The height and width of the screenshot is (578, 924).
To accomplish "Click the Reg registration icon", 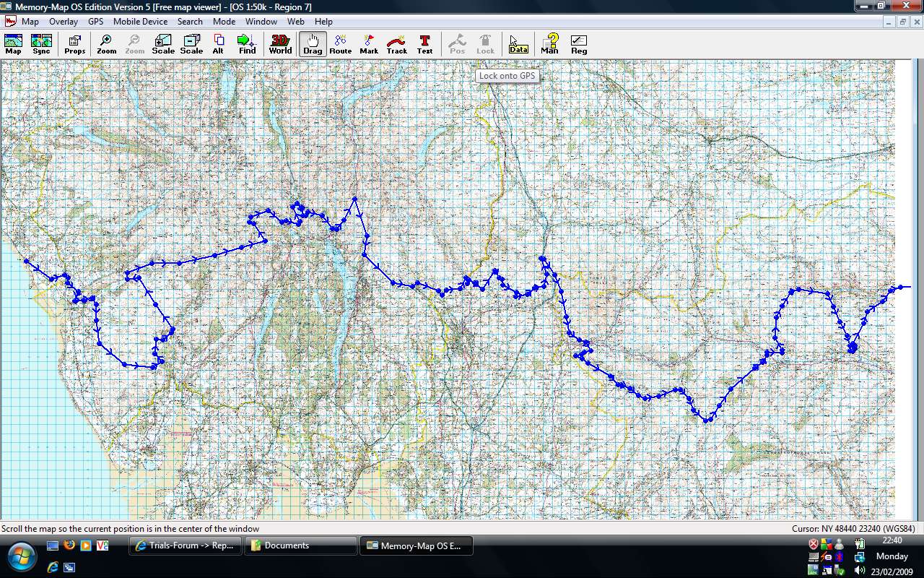I will click(578, 44).
